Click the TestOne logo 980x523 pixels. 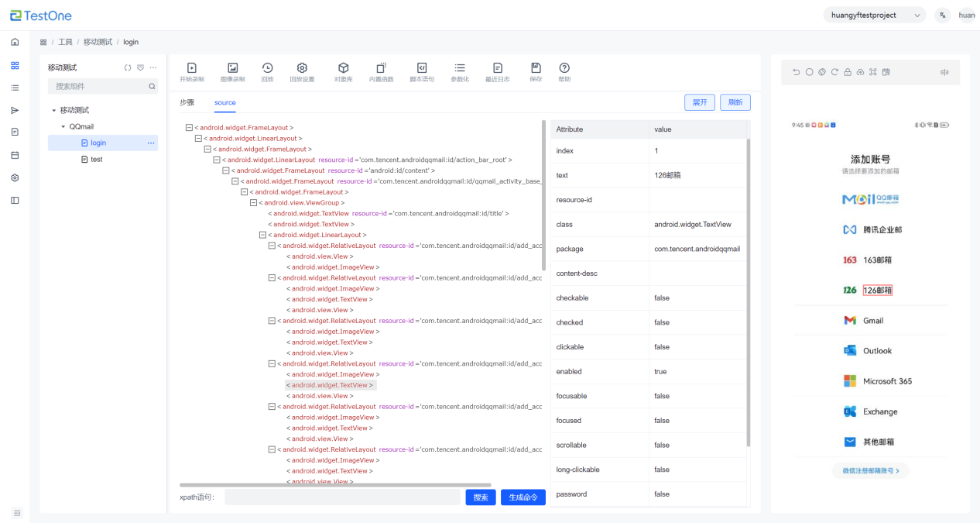pos(41,15)
